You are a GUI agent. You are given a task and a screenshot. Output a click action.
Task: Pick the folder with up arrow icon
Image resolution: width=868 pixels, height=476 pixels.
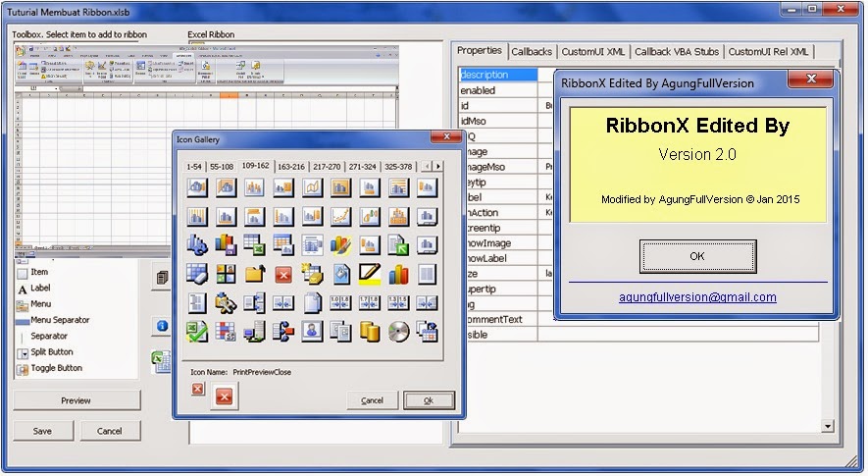tap(255, 274)
